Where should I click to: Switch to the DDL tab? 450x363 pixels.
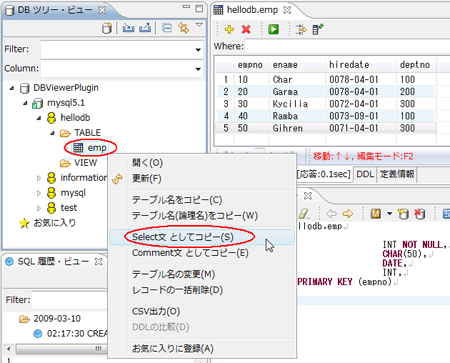[365, 174]
